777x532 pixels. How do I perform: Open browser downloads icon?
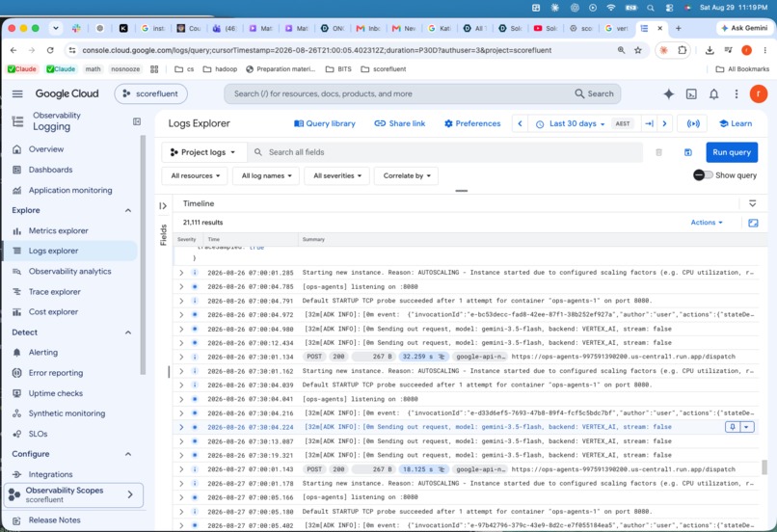click(x=710, y=50)
